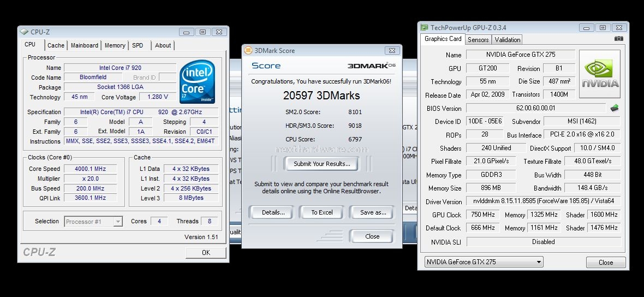Switch to the Mainboard tab in CPU-Z

coord(84,45)
